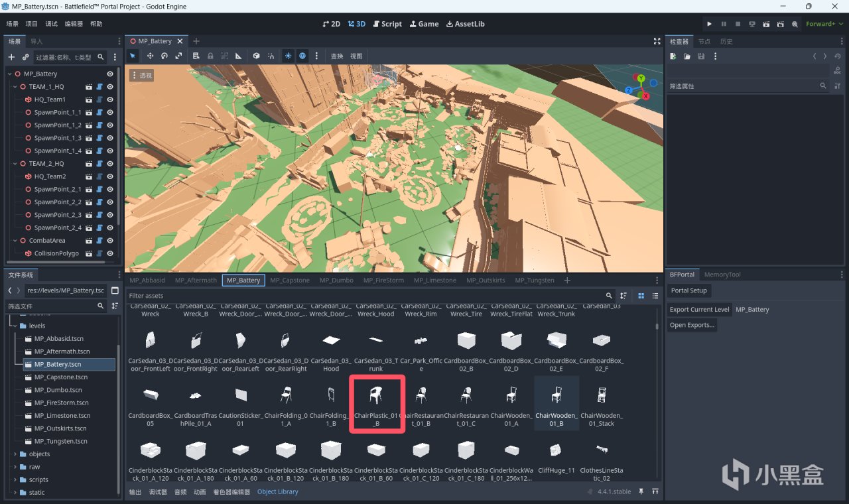Viewport: 849px width, 504px height.
Task: Enable Movie Maker mode icon
Action: click(x=795, y=24)
